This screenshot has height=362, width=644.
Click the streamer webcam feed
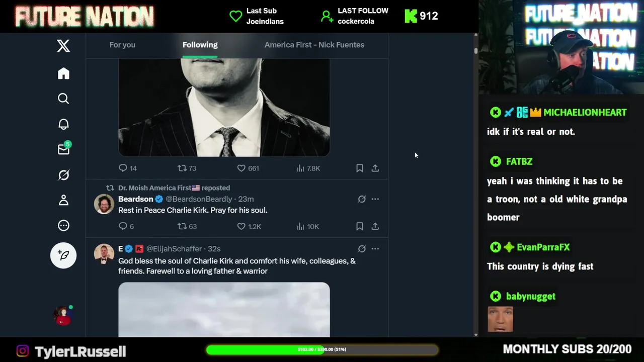tap(561, 47)
